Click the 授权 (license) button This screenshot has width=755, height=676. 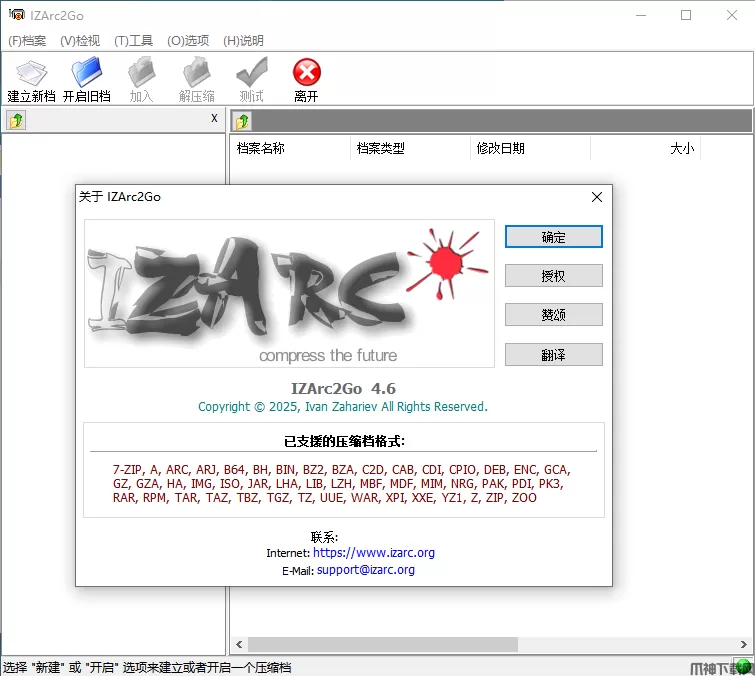(553, 276)
